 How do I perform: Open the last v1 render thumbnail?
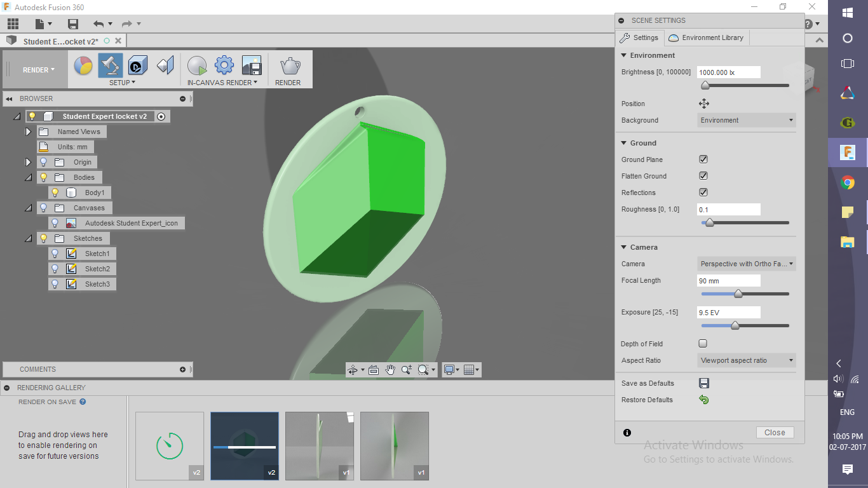[x=395, y=446]
